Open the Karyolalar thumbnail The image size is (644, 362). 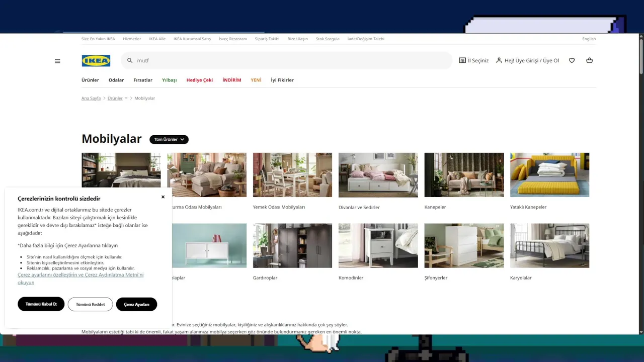[549, 246]
